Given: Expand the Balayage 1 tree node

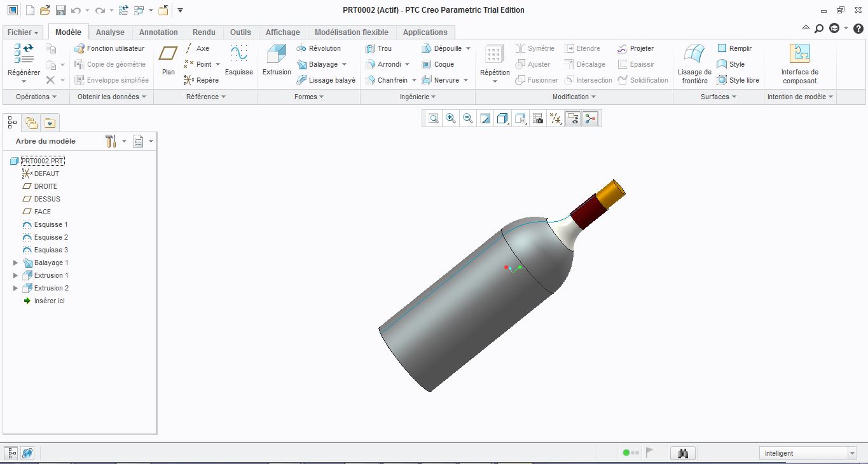Looking at the screenshot, I should (16, 263).
